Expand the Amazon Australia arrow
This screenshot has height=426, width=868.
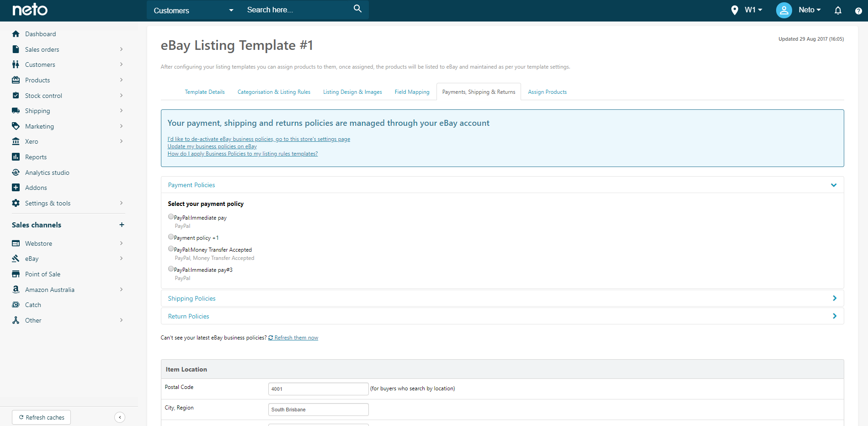pyautogui.click(x=121, y=290)
